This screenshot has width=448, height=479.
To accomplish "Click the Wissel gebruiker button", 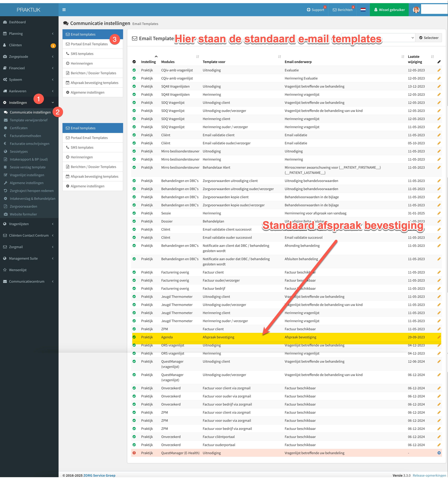I will click(389, 10).
